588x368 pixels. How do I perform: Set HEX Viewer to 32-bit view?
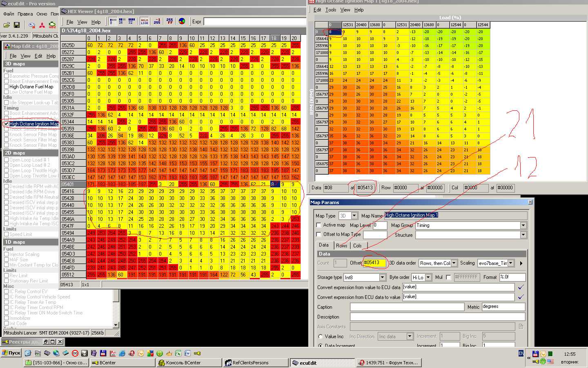(x=131, y=21)
